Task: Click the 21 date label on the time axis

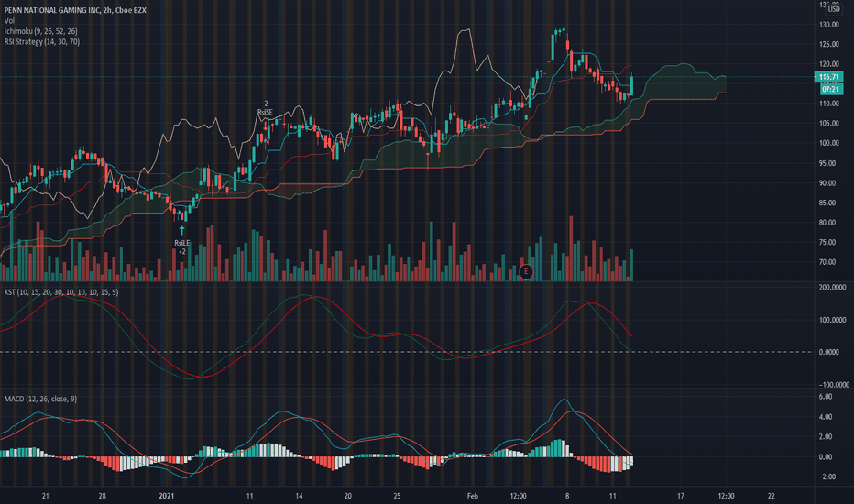Action: [45, 496]
